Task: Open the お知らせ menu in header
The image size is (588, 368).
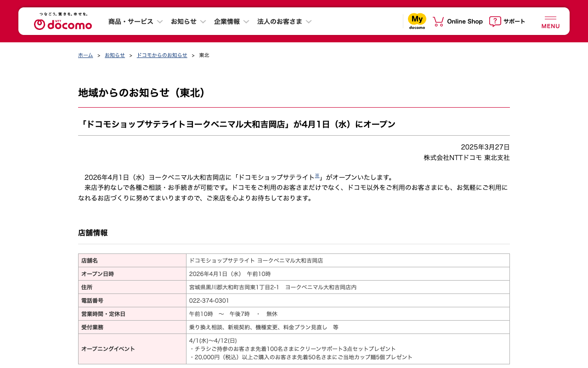Action: [x=184, y=21]
